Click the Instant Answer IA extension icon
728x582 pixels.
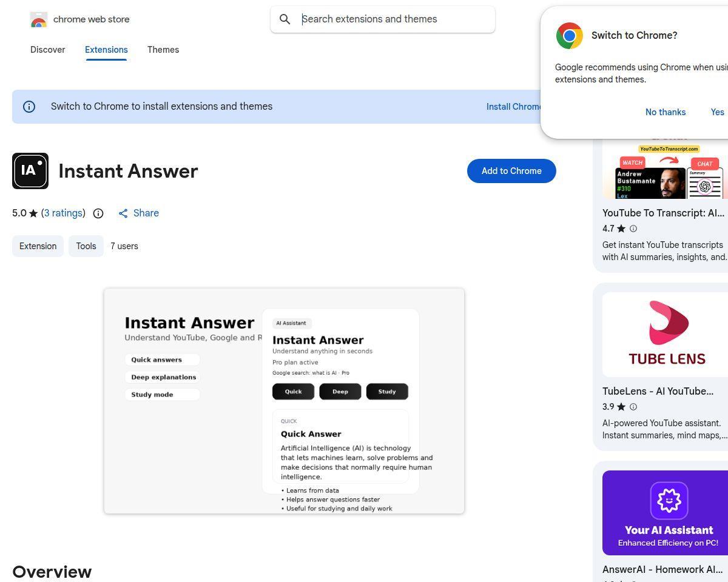[x=30, y=171]
